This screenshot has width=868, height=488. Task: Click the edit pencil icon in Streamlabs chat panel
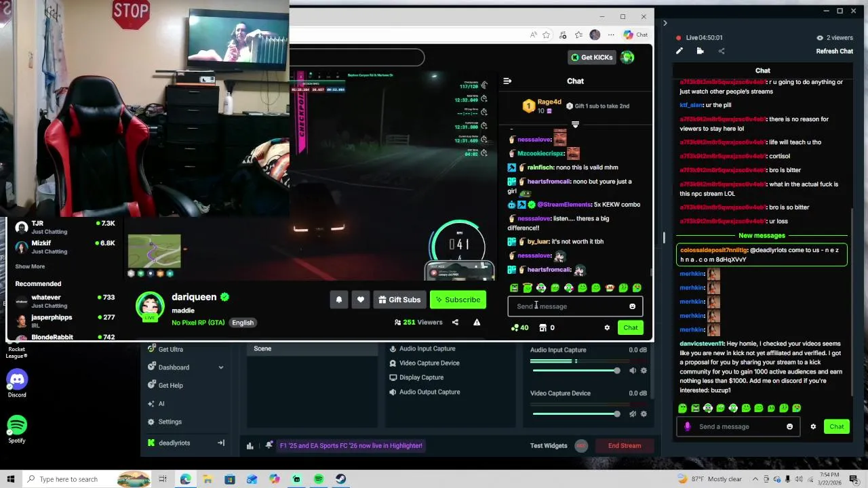[x=679, y=51]
